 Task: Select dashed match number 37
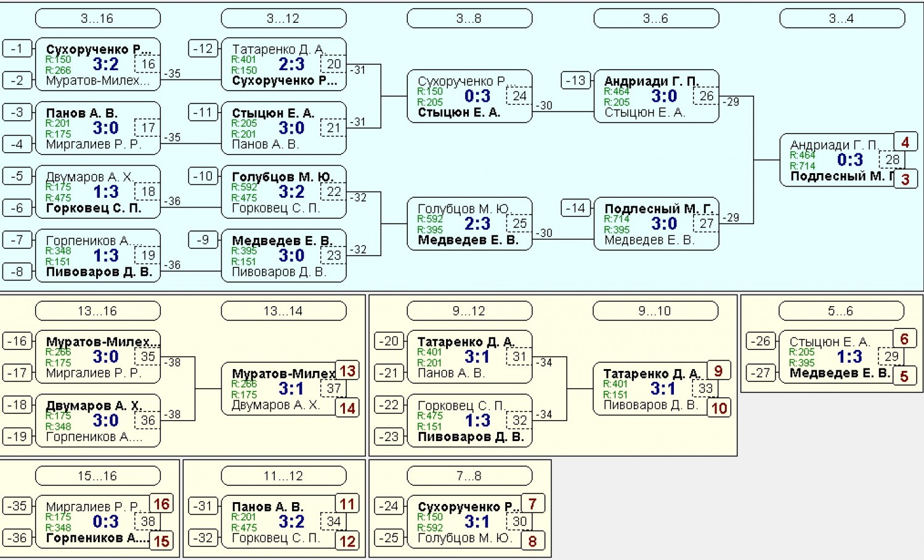[x=333, y=389]
